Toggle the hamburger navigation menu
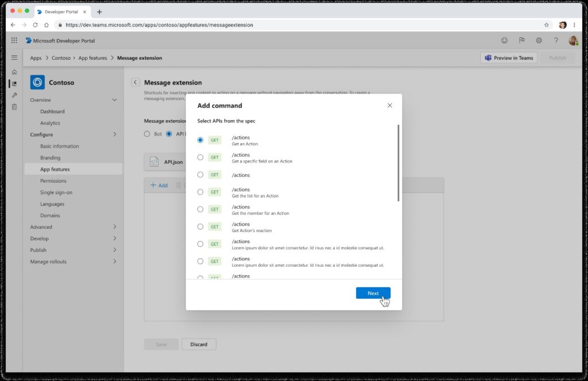 (x=14, y=58)
